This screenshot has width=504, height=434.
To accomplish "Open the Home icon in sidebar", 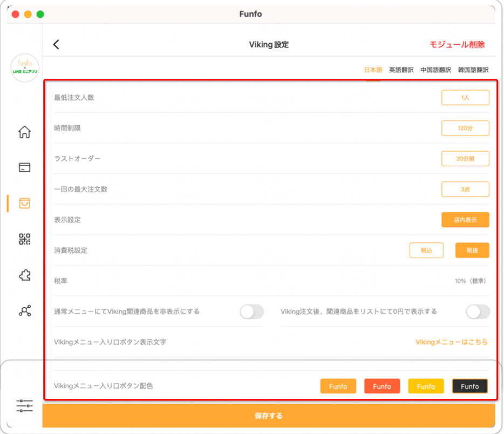I will coord(24,132).
